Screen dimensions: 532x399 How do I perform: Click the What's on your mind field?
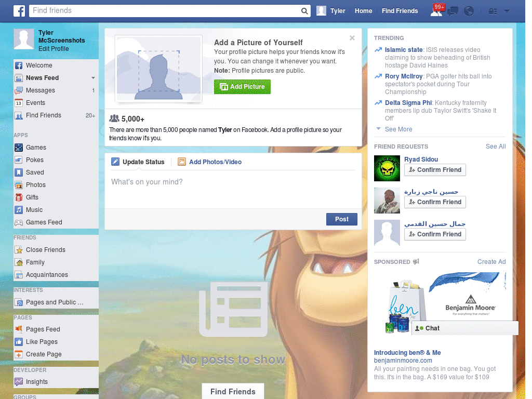coord(233,189)
